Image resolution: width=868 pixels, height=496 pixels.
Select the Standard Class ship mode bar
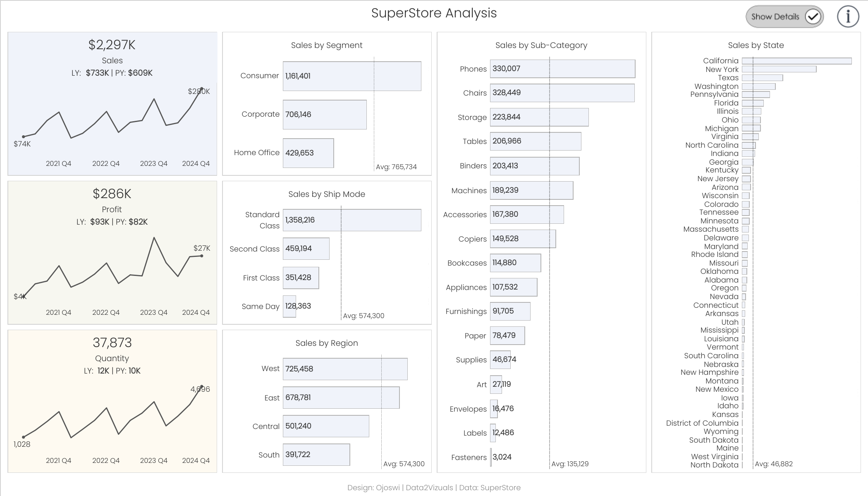pyautogui.click(x=352, y=220)
